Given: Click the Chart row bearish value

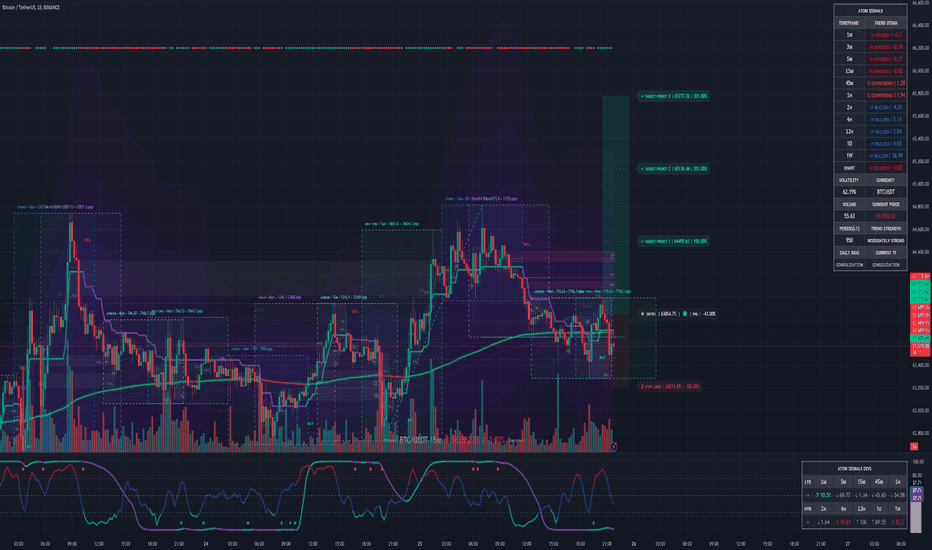Looking at the screenshot, I should point(886,168).
